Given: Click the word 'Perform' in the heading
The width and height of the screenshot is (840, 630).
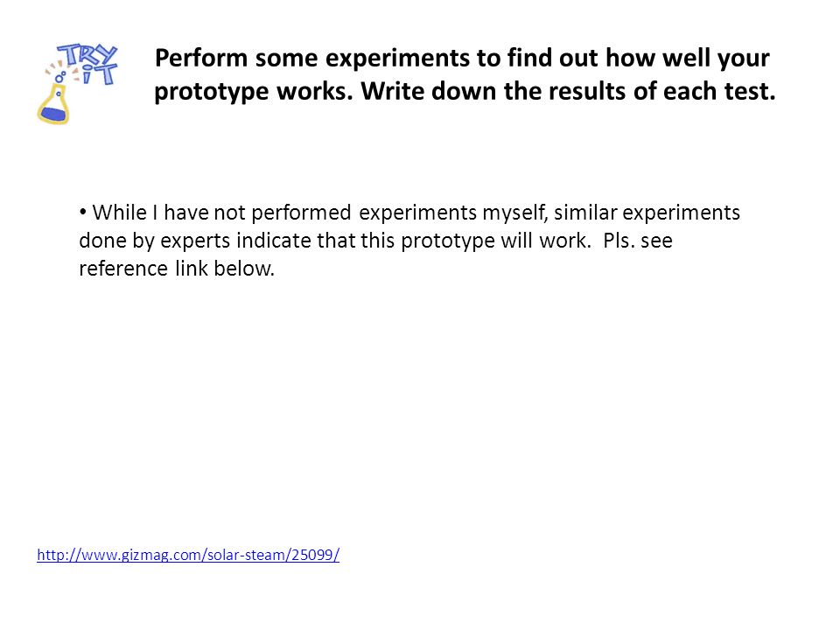Looking at the screenshot, I should [201, 58].
